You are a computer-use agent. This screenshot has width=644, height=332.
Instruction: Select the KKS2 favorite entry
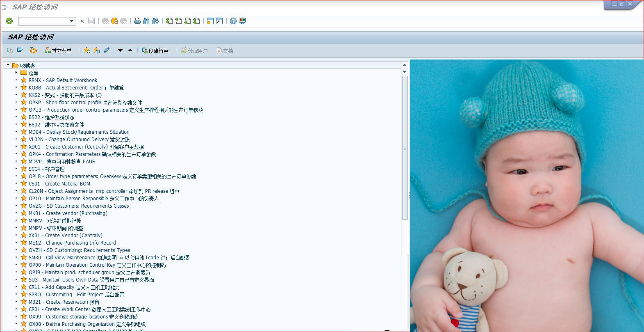65,95
